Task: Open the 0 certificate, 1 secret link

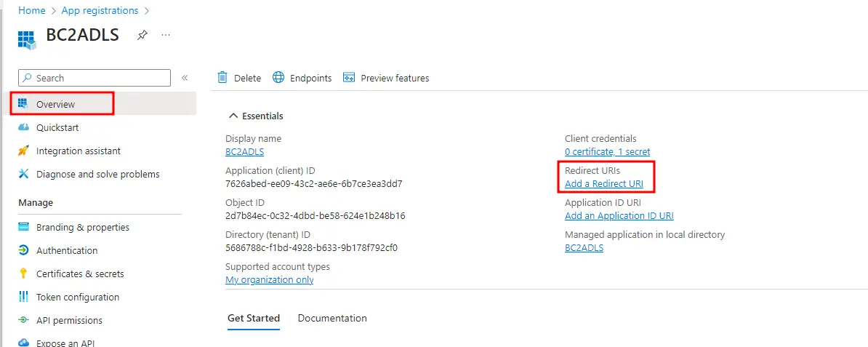Action: coord(607,152)
